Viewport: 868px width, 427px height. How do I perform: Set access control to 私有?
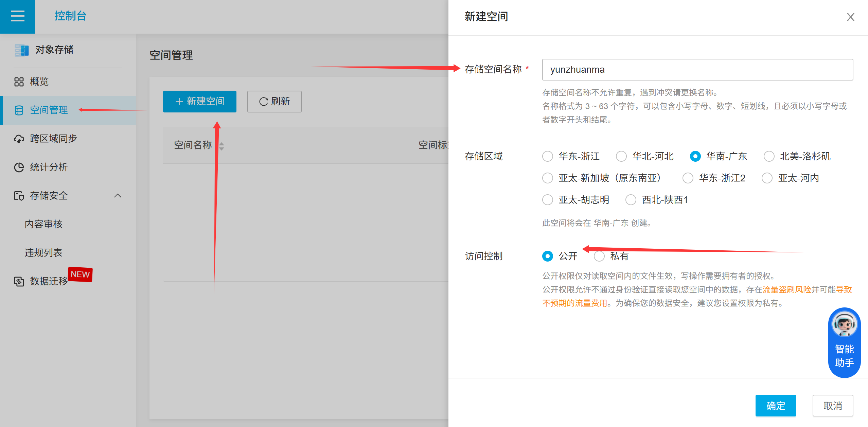pos(599,256)
